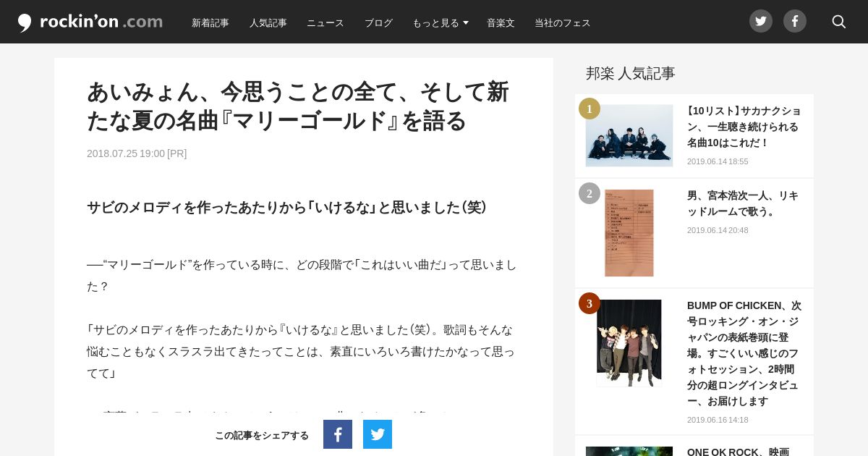
Task: Select the timestamp 2019.06.16 14:18
Action: coord(718,420)
